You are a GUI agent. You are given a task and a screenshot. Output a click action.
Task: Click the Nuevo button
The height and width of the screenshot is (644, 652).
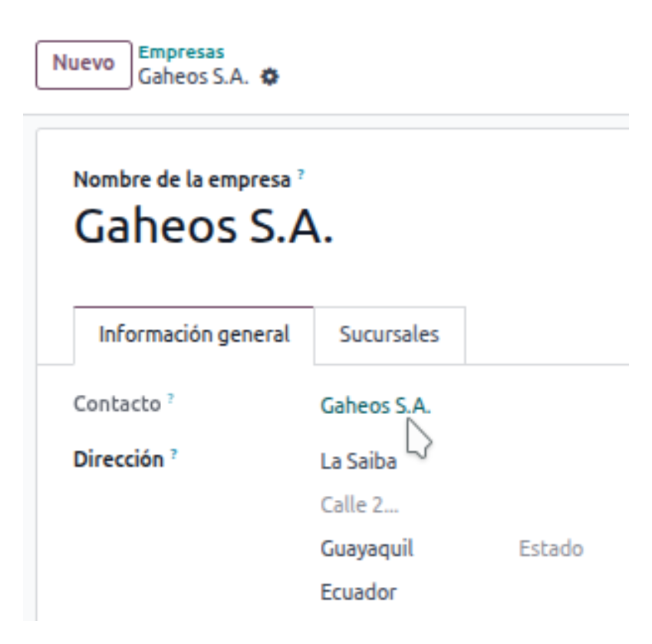[x=84, y=64]
